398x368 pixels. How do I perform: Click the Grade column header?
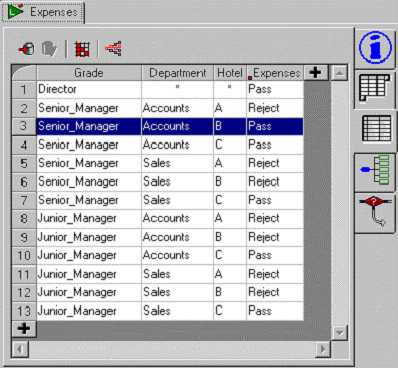click(89, 73)
